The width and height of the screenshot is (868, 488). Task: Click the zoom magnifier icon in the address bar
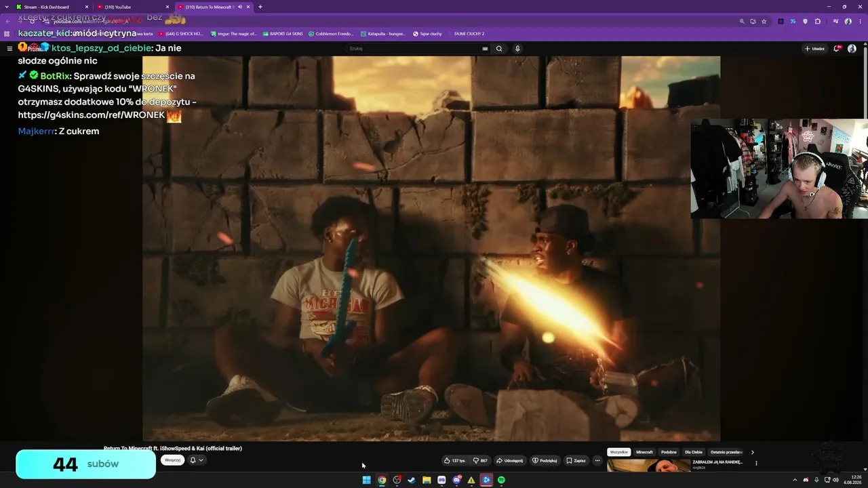point(742,21)
